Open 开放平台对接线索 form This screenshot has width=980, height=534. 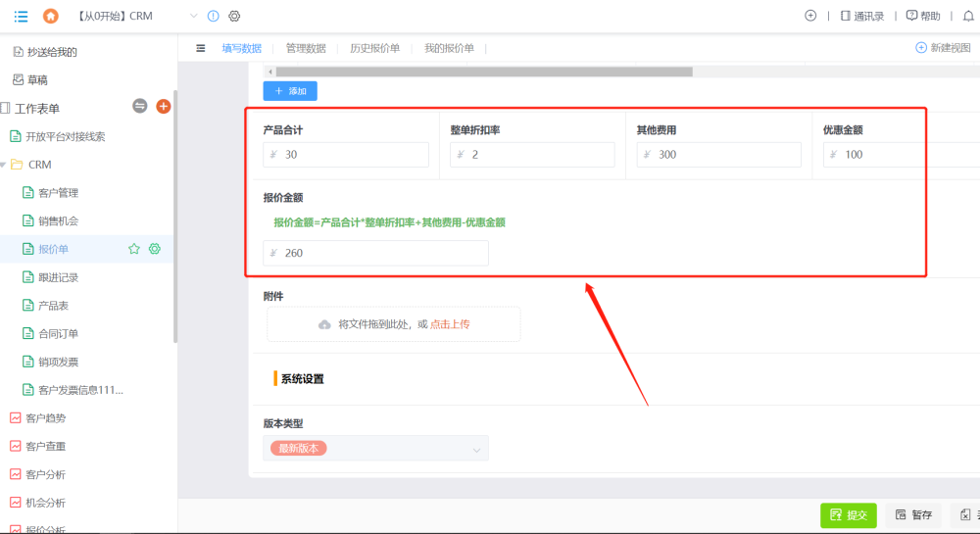[58, 136]
